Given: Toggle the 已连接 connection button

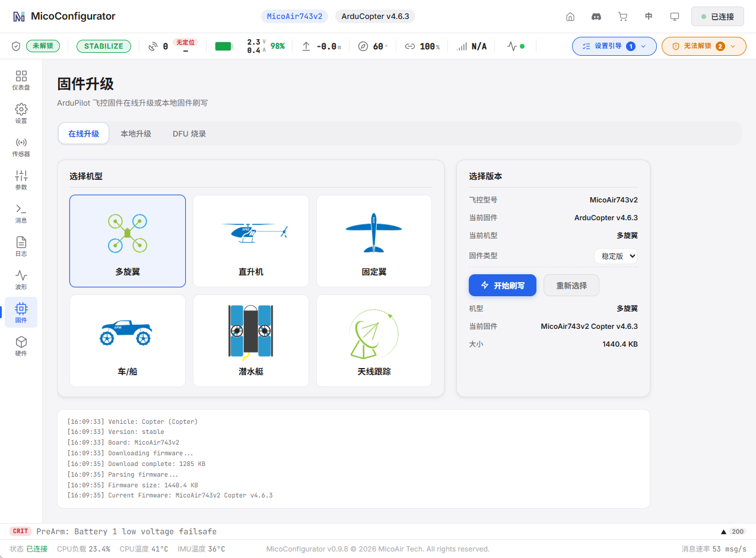Looking at the screenshot, I should tap(717, 17).
